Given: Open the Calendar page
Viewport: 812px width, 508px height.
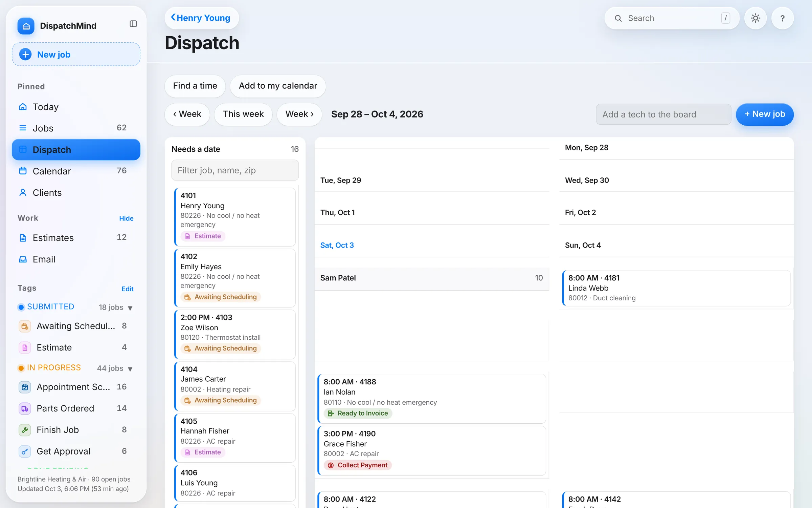Looking at the screenshot, I should coord(76,171).
